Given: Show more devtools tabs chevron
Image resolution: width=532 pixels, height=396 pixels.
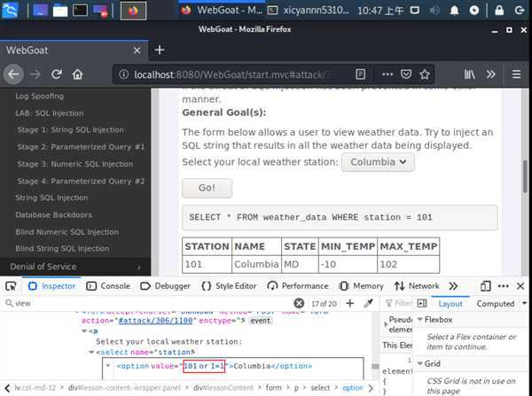Looking at the screenshot, I should point(453,286).
